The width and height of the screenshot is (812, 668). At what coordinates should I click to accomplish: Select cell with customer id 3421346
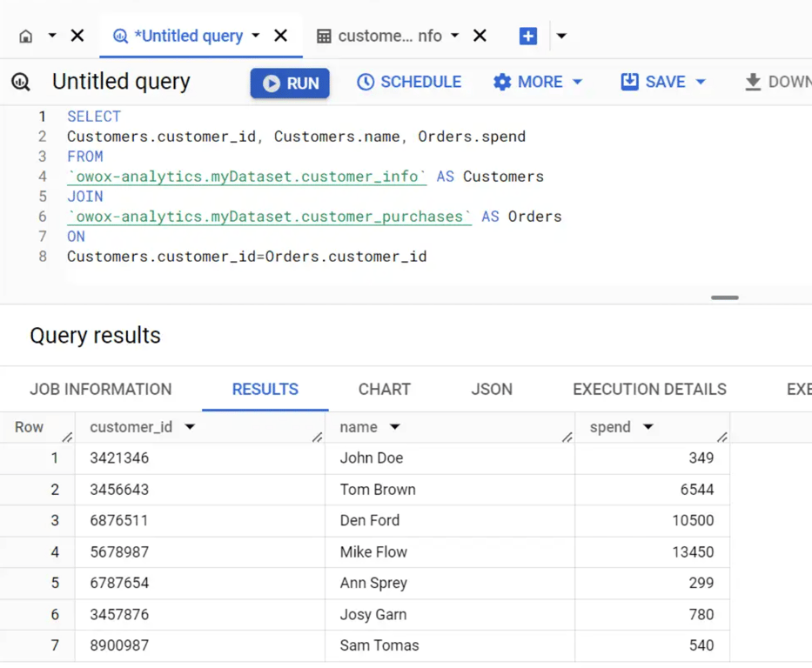200,458
